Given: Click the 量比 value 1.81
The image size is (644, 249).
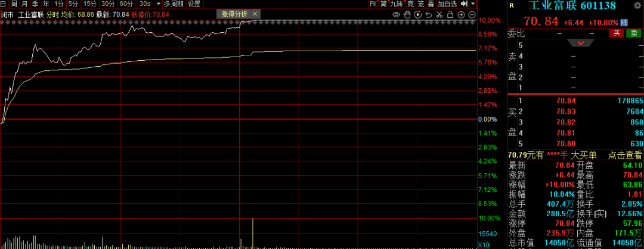Looking at the screenshot, I should pyautogui.click(x=634, y=194).
